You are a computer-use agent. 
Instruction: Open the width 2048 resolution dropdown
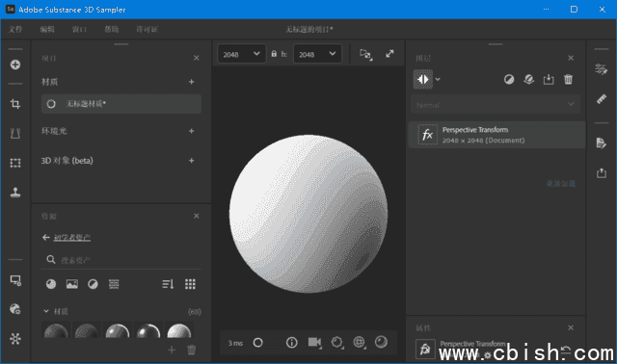coord(241,54)
